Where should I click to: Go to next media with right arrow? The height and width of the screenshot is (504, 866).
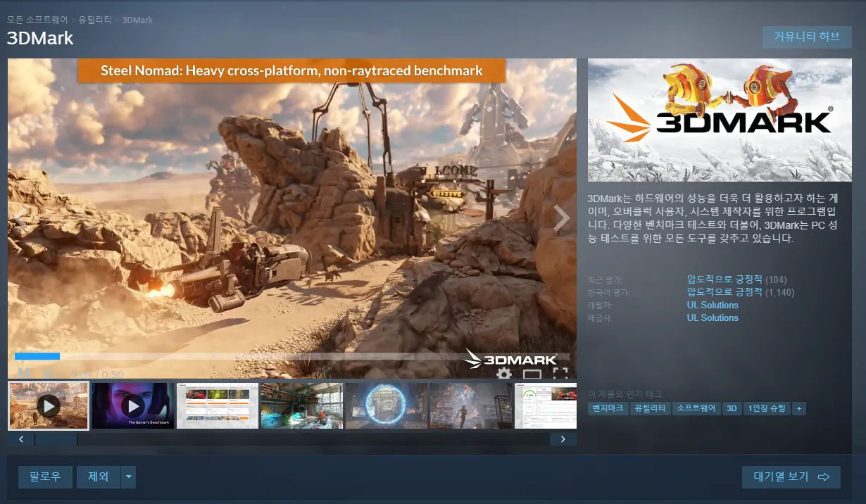tap(561, 218)
